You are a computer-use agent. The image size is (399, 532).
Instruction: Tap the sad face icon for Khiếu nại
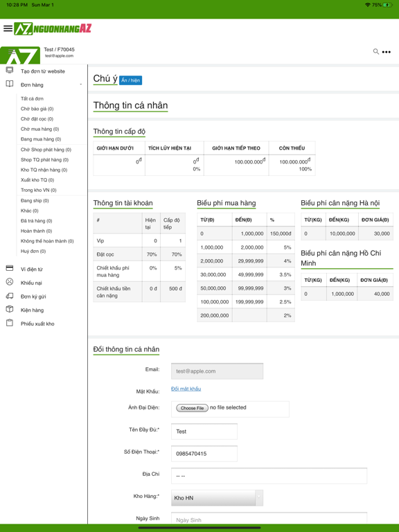(10, 282)
